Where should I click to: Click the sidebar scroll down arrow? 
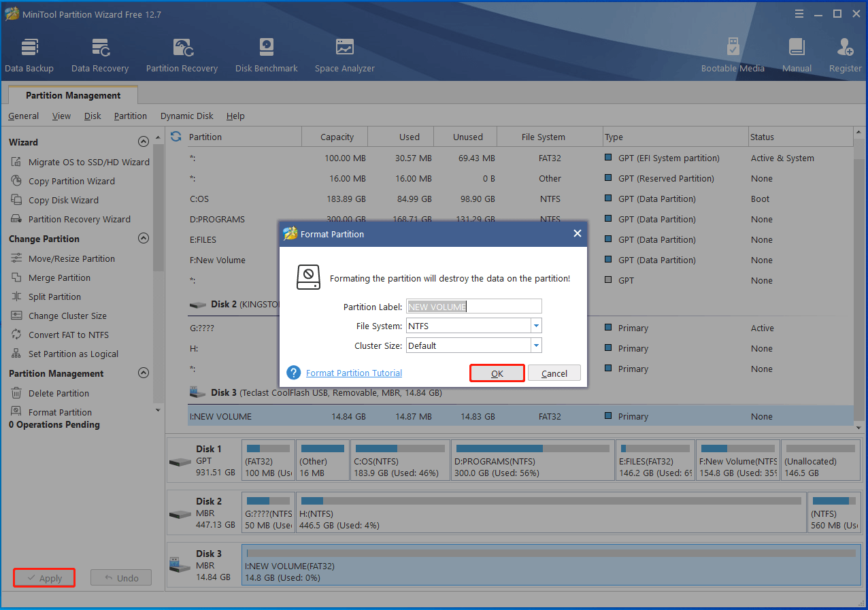point(158,410)
